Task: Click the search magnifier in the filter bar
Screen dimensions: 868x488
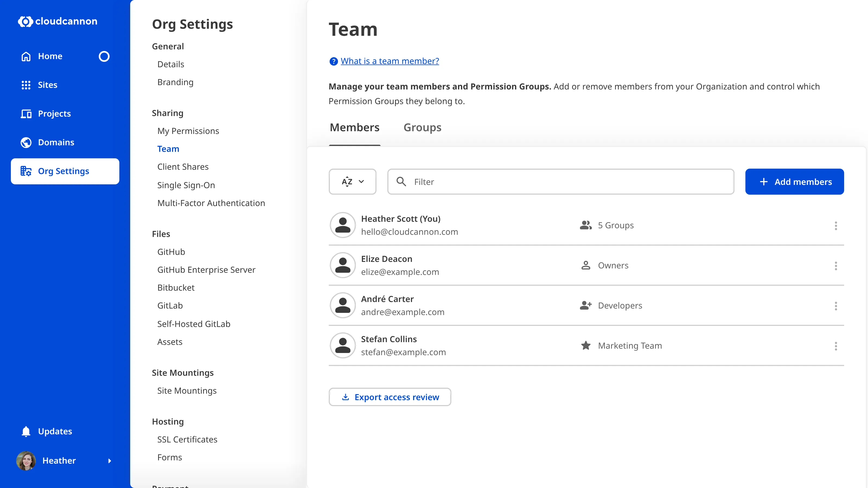Action: tap(401, 182)
